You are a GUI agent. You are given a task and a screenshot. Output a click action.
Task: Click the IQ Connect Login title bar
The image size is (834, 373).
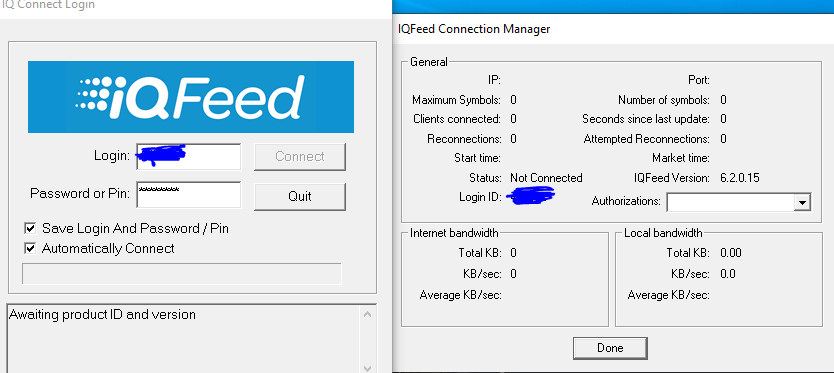(196, 6)
